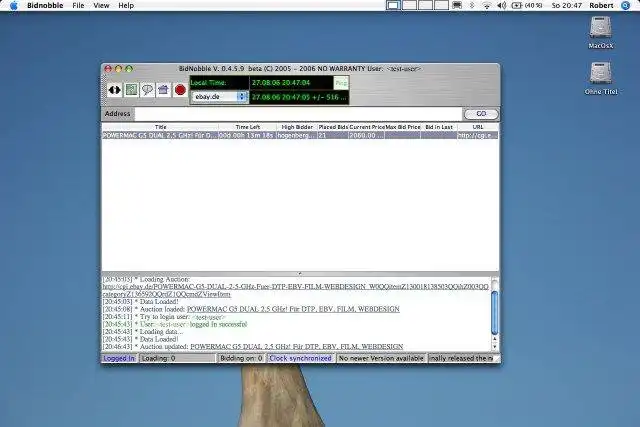
Task: Click the green map icon in the toolbar
Action: [131, 89]
